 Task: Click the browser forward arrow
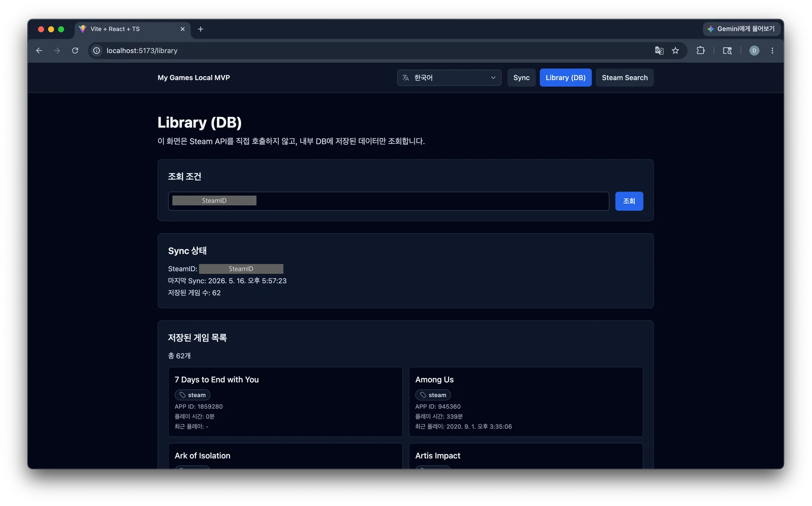57,51
